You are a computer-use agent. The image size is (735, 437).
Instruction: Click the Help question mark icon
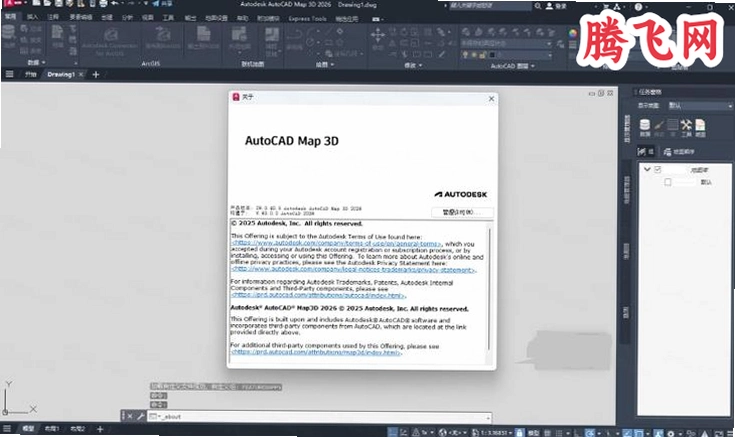(638, 7)
